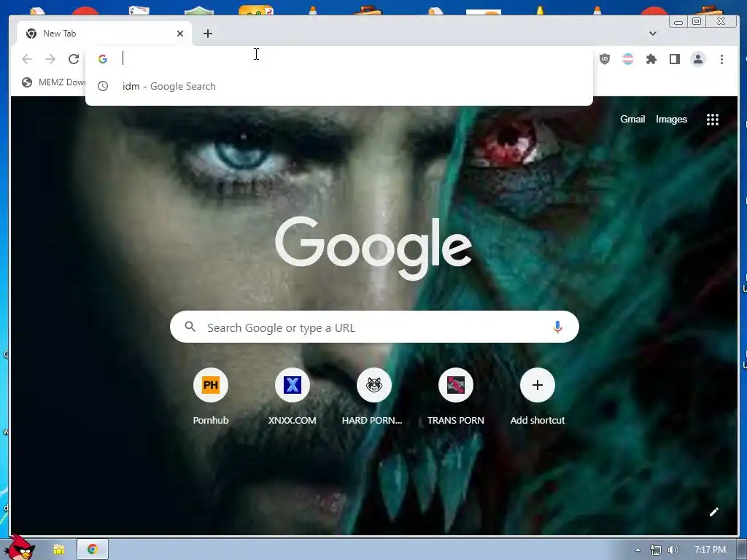This screenshot has height=560, width=747.
Task: Open the uBlock shield extension icon
Action: point(605,59)
